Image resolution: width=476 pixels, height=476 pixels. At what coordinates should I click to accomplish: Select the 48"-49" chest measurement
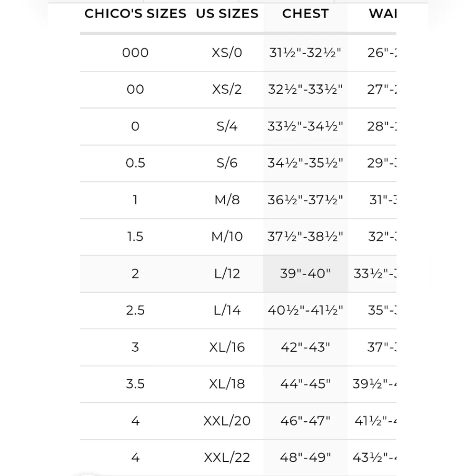[305, 457]
